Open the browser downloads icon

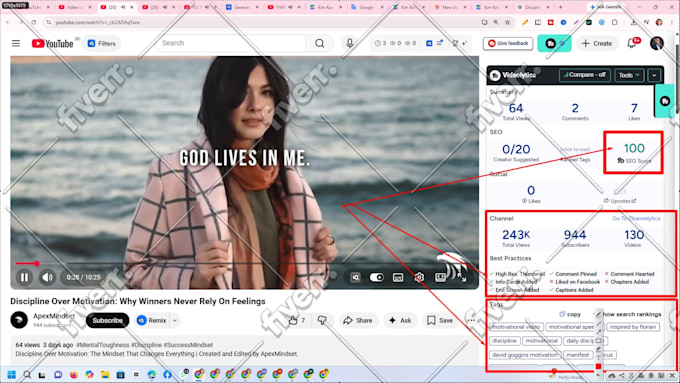(634, 22)
